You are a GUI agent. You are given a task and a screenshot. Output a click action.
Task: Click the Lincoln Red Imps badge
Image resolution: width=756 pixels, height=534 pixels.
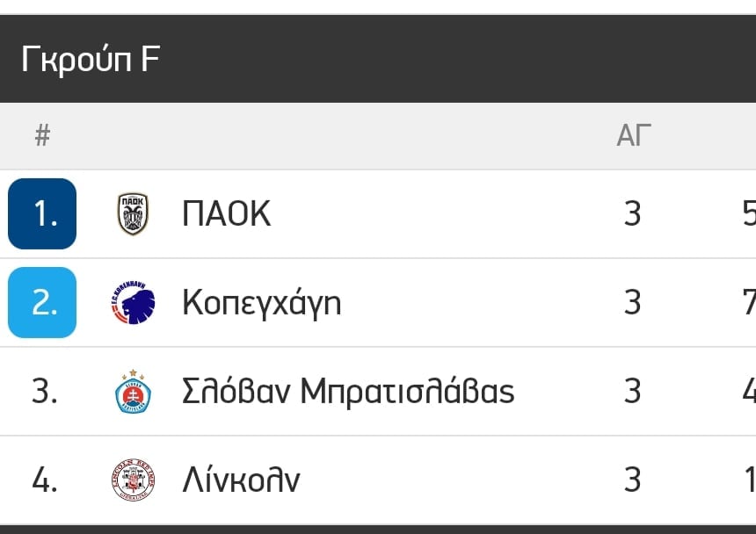point(133,480)
